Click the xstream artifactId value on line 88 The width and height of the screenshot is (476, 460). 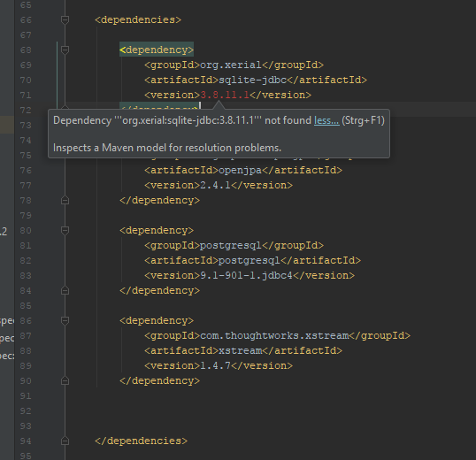click(240, 351)
